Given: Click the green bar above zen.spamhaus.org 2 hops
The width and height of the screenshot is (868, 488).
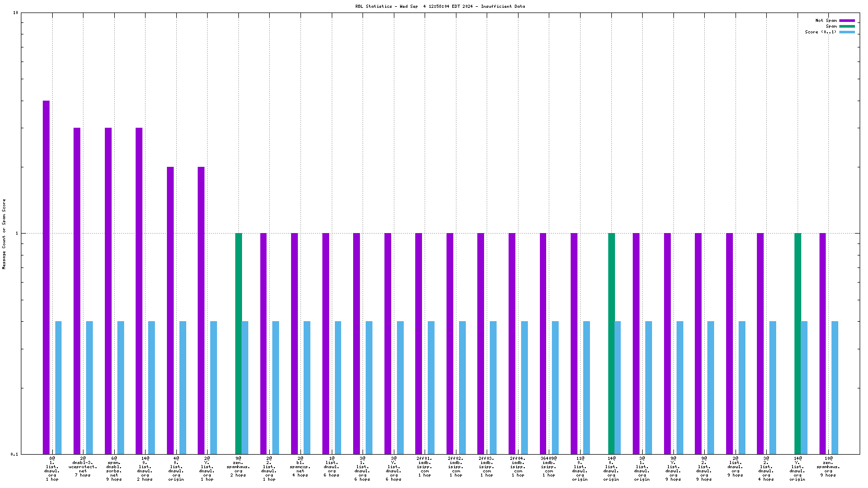Looking at the screenshot, I should click(238, 343).
